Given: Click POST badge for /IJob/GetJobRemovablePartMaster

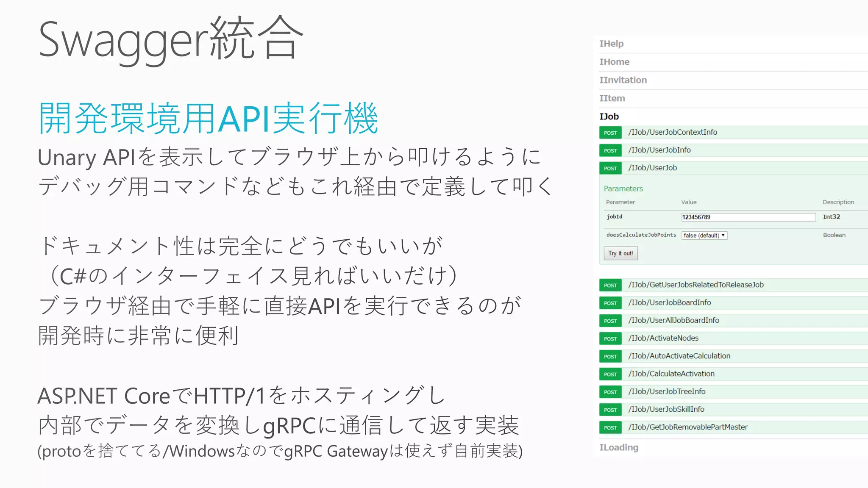Looking at the screenshot, I should pyautogui.click(x=610, y=427).
